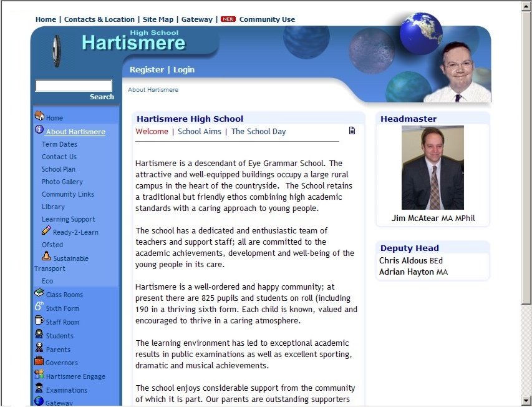The width and height of the screenshot is (532, 407).
Task: Open Class Rooms via its book icon
Action: 39,293
